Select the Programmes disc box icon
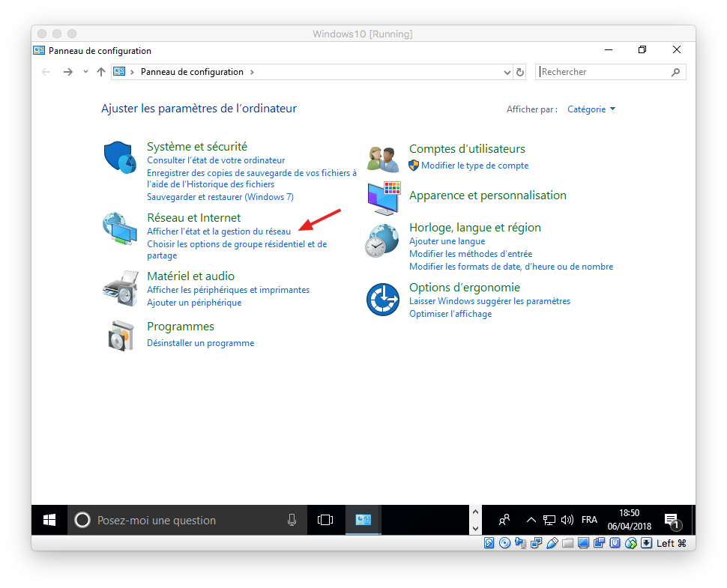The width and height of the screenshot is (727, 588). point(121,336)
